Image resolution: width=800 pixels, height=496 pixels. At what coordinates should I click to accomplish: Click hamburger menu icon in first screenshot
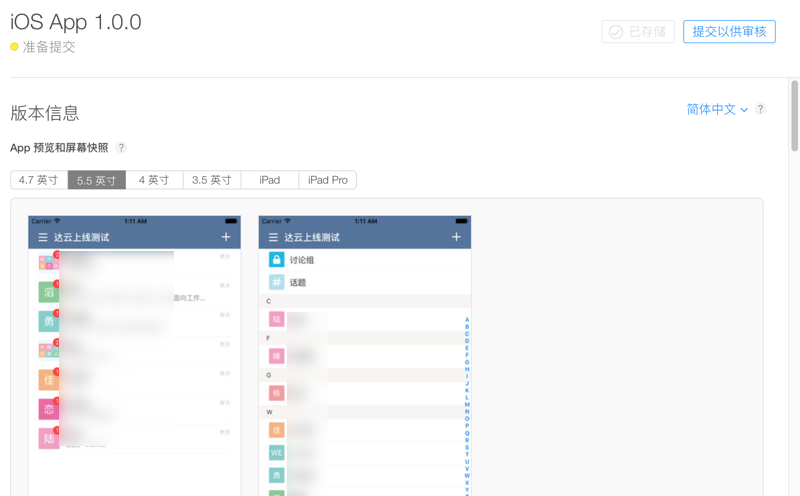click(43, 237)
